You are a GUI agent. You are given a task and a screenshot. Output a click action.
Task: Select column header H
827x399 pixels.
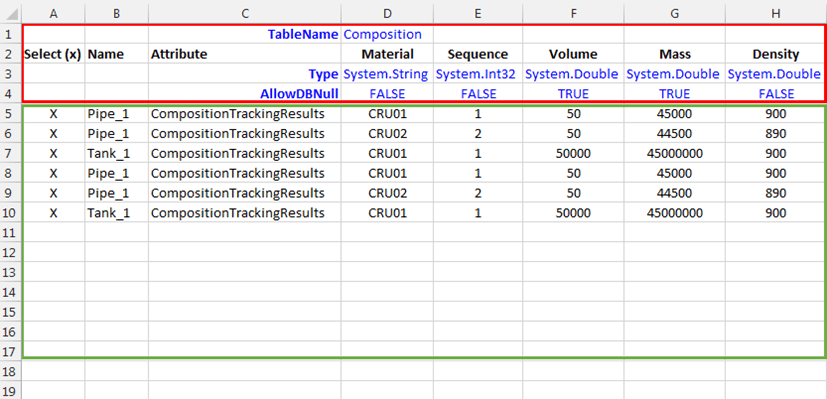point(776,14)
